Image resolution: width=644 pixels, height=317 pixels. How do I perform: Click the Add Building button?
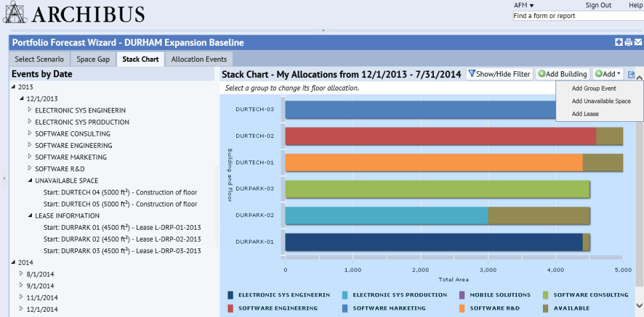563,74
